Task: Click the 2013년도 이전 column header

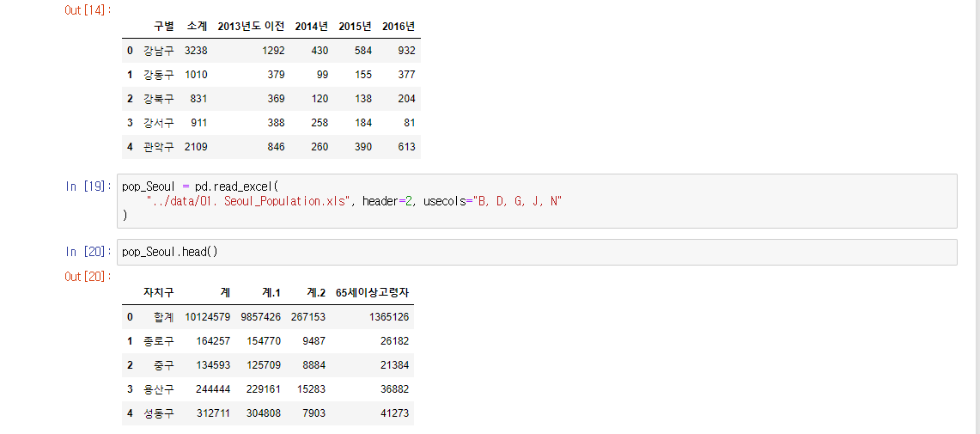Action: pos(252,27)
